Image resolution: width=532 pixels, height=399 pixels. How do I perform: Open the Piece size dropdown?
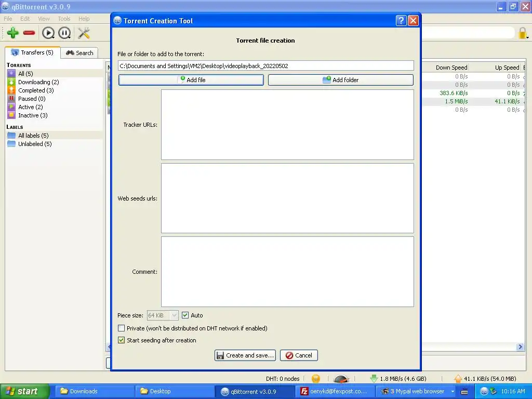click(x=163, y=315)
